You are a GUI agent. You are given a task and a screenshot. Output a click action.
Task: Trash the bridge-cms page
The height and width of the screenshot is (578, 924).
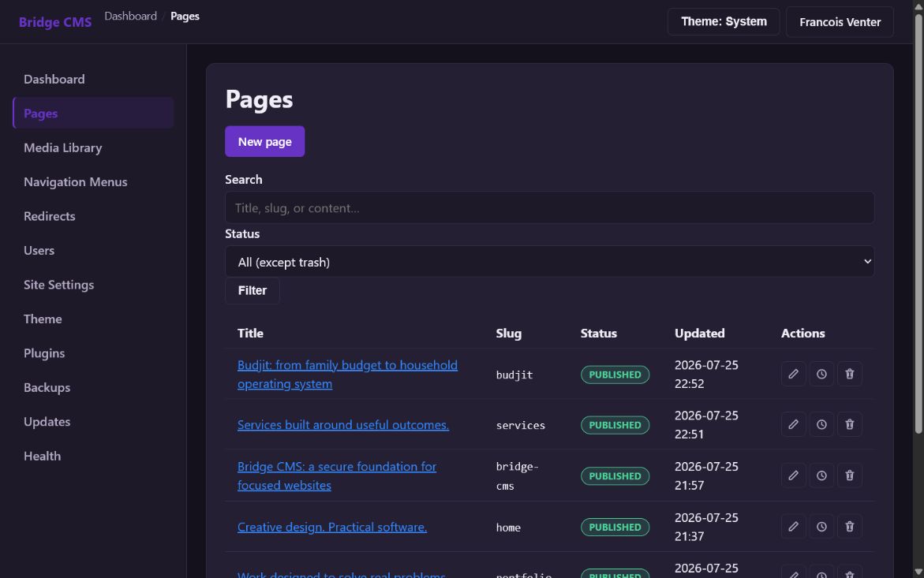(850, 475)
